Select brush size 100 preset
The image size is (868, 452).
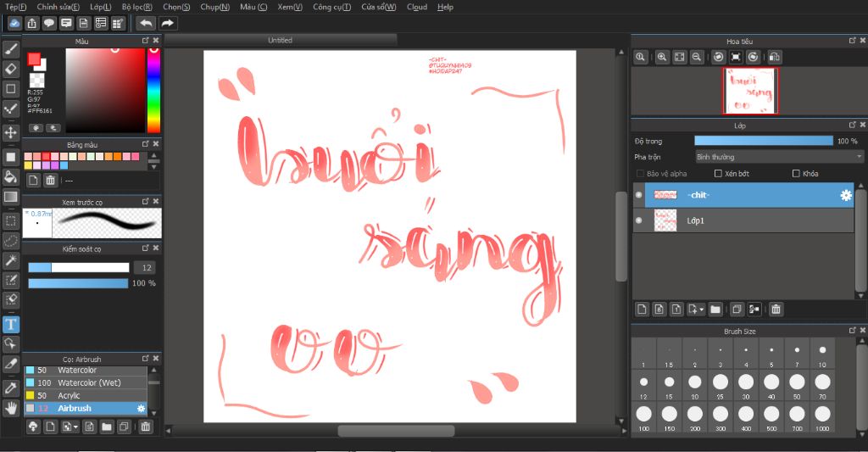pos(644,416)
